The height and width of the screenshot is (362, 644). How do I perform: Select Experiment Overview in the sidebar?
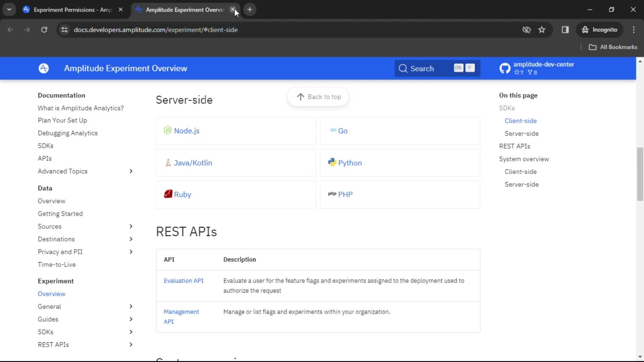pyautogui.click(x=52, y=294)
